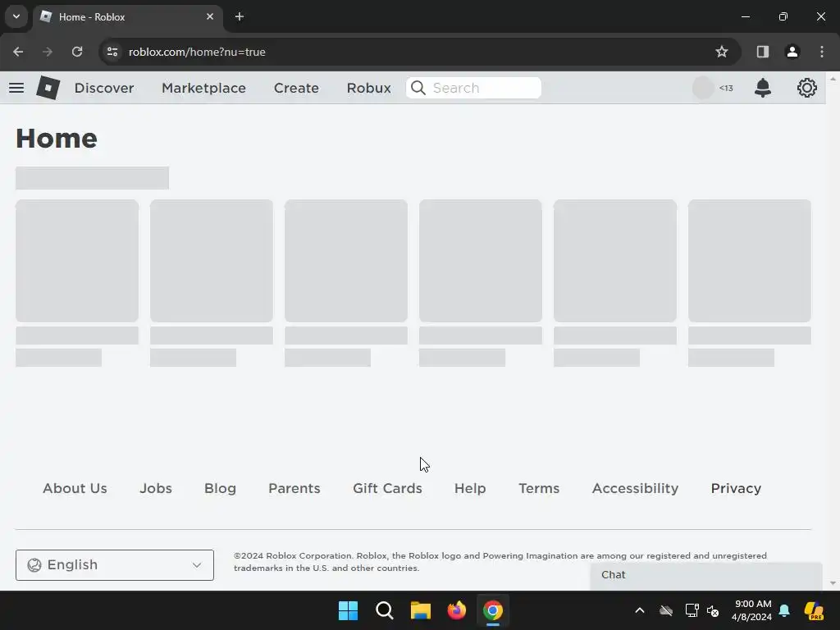Go back to the previous page

click(18, 52)
